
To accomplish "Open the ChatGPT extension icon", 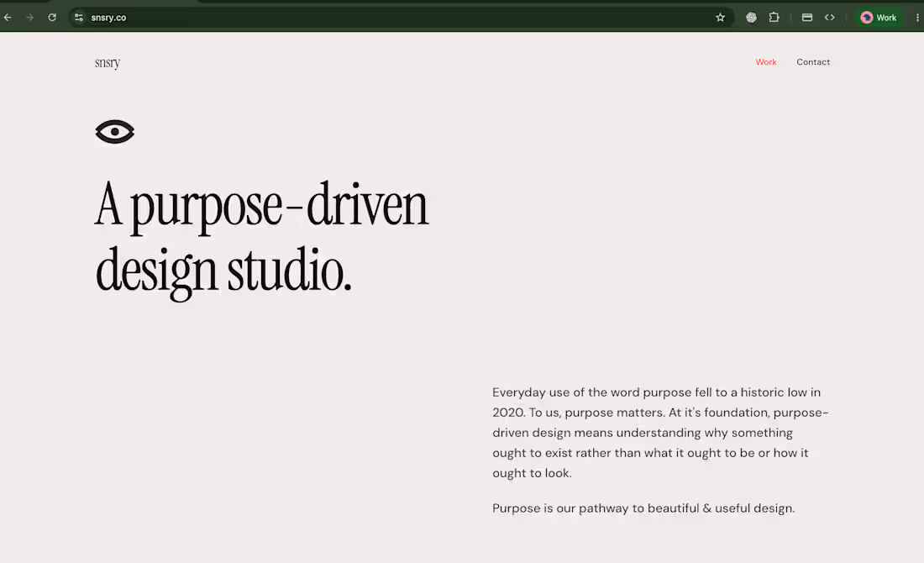I will click(x=751, y=18).
